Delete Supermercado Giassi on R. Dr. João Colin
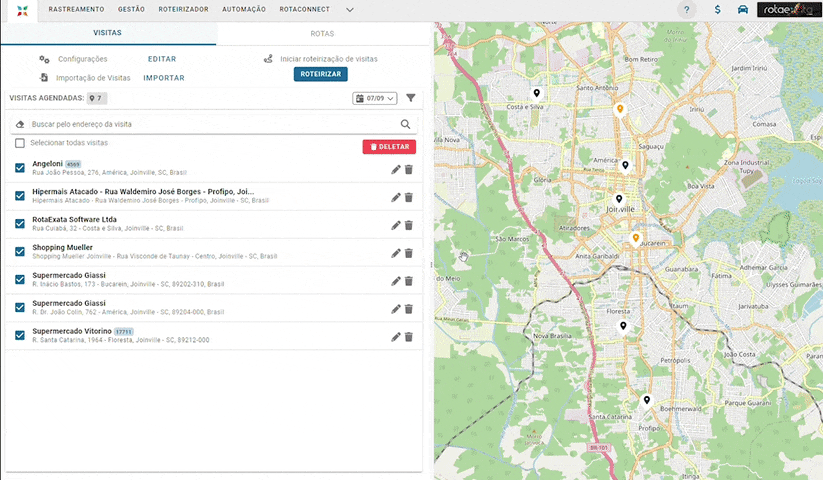 click(409, 310)
